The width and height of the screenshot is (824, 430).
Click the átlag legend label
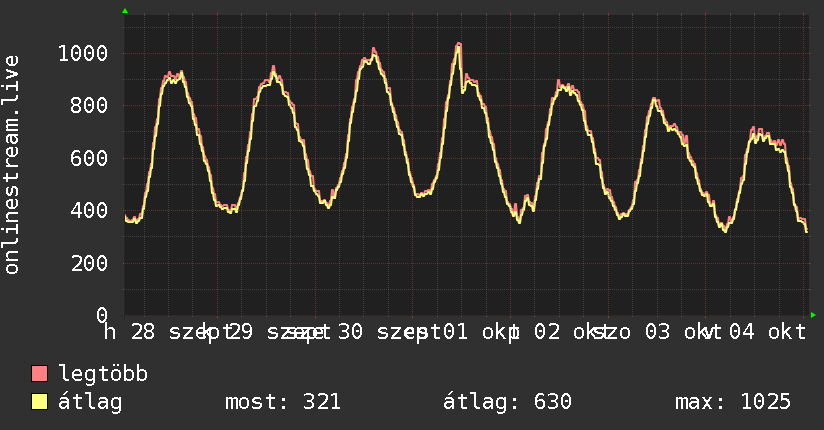point(90,402)
